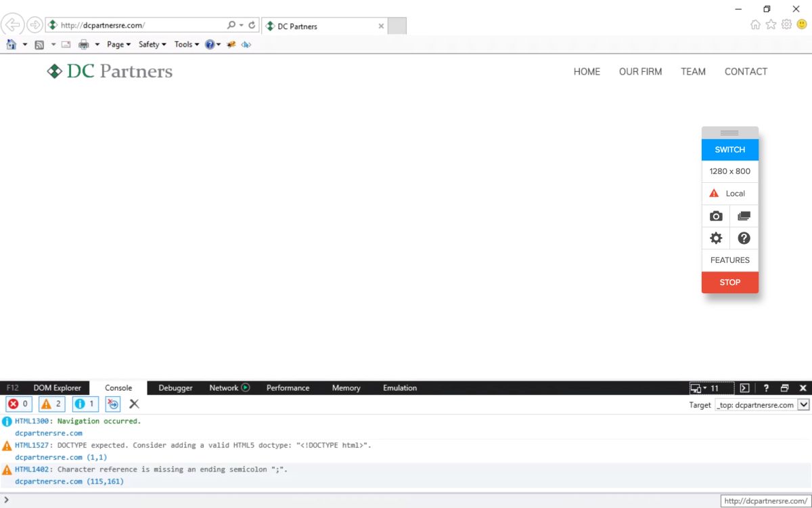This screenshot has height=508, width=812.
Task: Click the widget drag handle bar
Action: (730, 133)
